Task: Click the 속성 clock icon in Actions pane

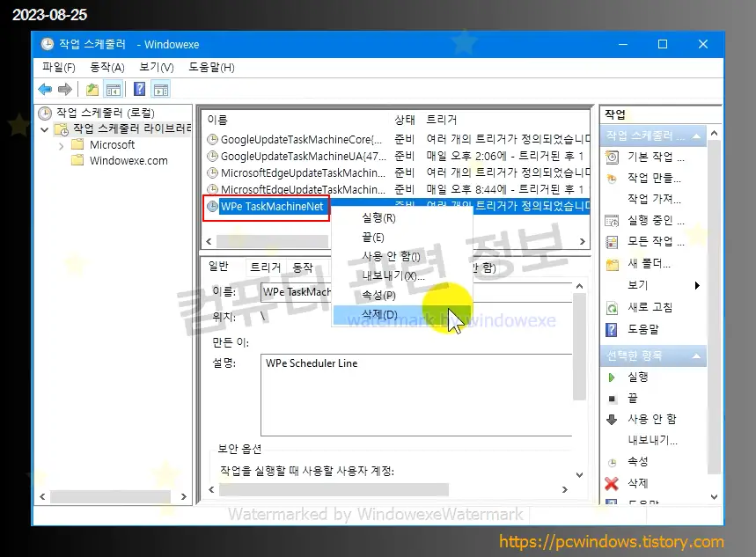Action: (x=612, y=463)
